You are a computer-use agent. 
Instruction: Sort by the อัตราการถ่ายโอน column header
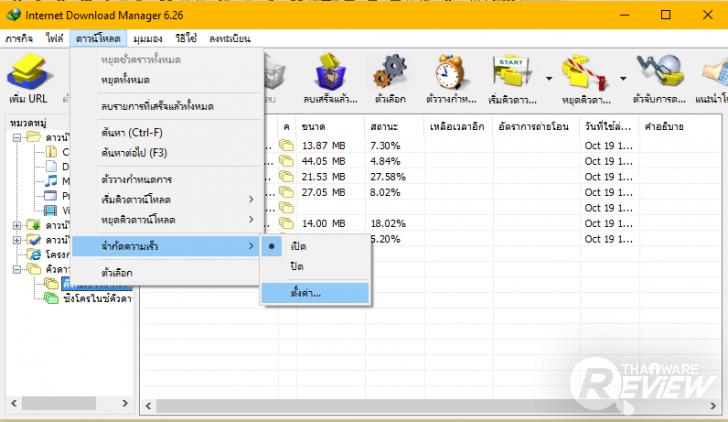[536, 127]
